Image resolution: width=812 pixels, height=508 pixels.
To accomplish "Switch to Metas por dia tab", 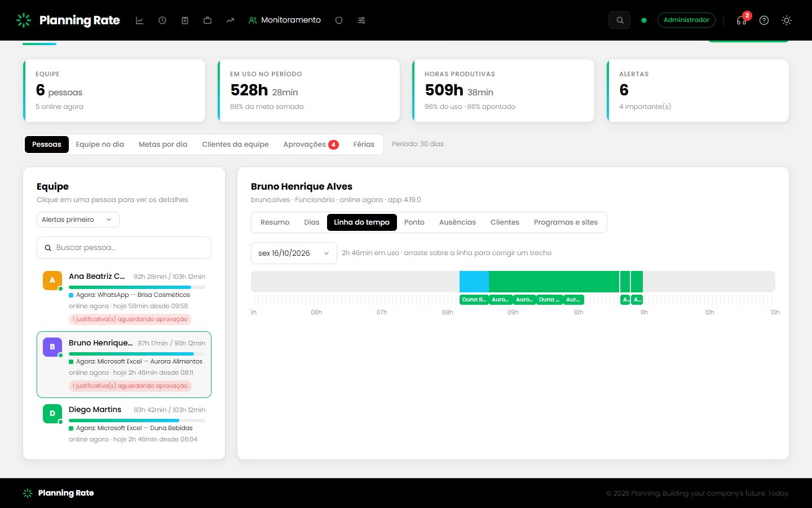I will click(163, 144).
